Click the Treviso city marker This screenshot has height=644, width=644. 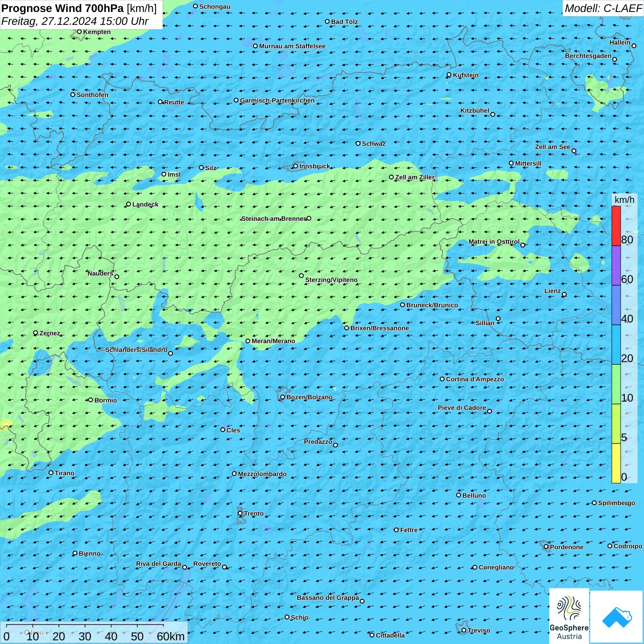(464, 630)
